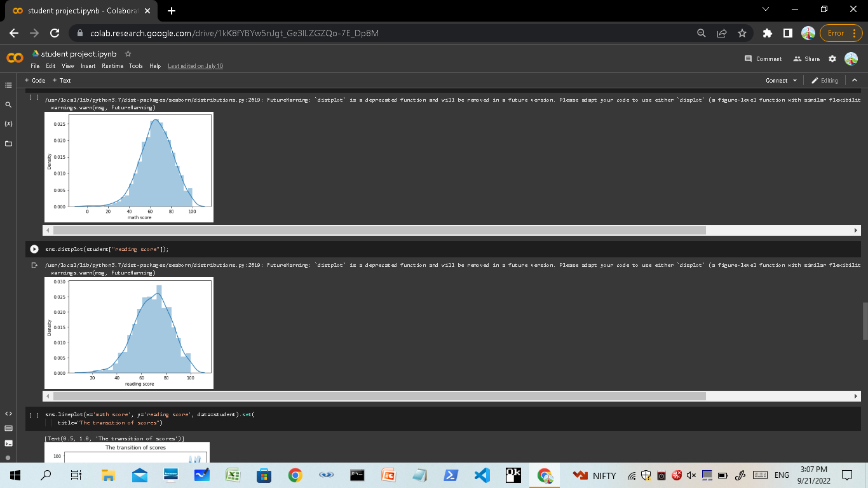Reload the Colab page
868x488 pixels.
55,33
